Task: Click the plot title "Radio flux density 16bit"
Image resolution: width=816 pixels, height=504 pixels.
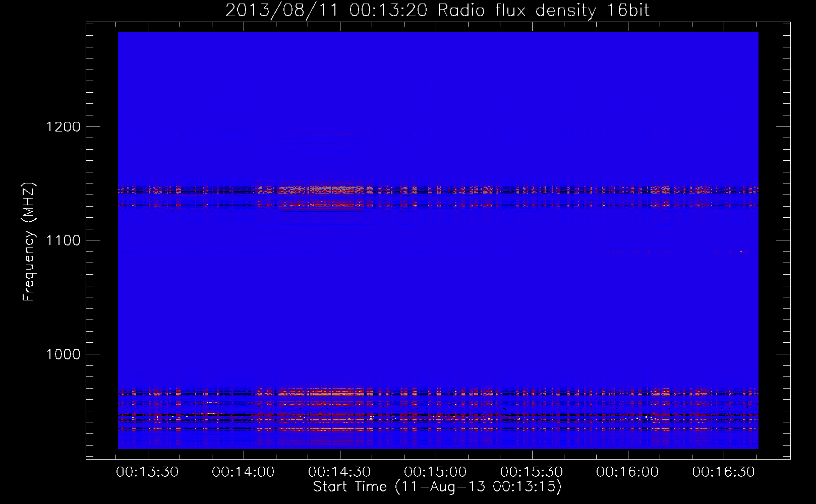Action: pos(544,11)
